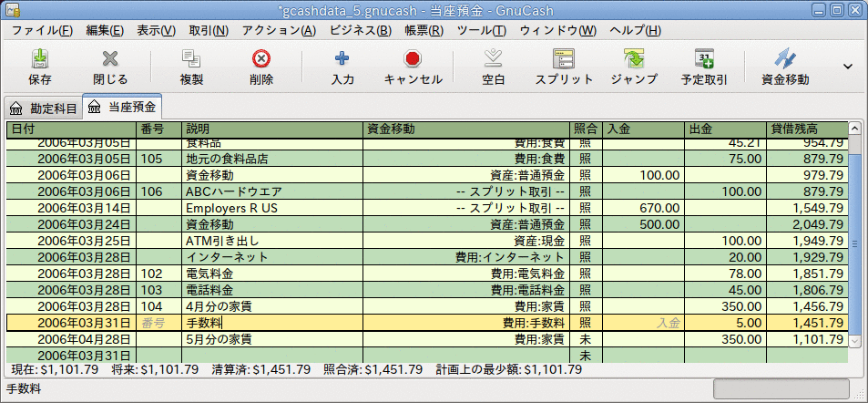The image size is (868, 403).
Task: Click the 空白 (Blank) toolbar icon
Action: point(494,58)
